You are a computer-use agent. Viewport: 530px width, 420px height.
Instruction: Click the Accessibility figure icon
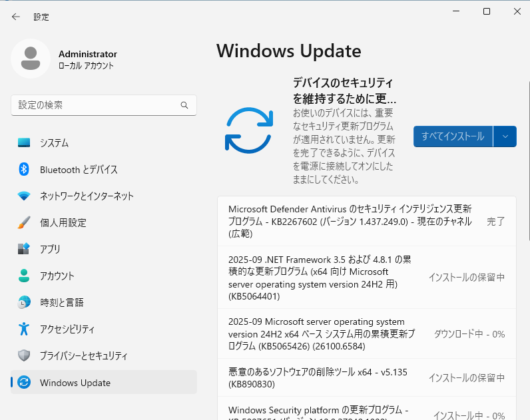24,329
